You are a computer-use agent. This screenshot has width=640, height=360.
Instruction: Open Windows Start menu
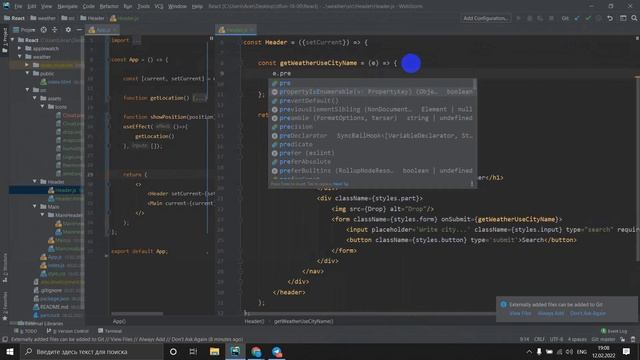[x=10, y=351]
